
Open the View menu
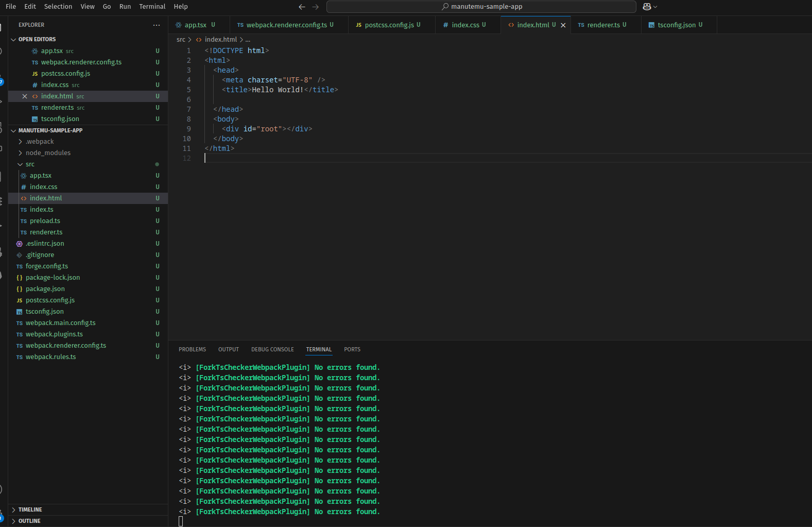click(x=88, y=7)
